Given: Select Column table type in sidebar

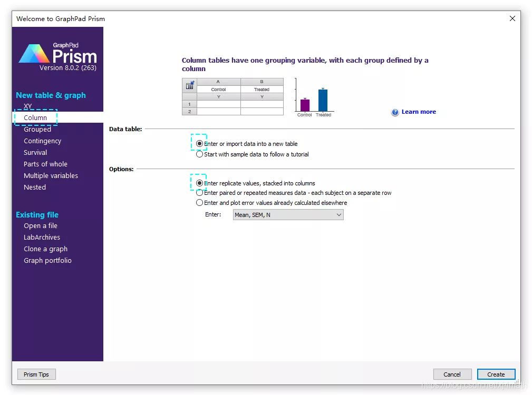Looking at the screenshot, I should pyautogui.click(x=35, y=117).
